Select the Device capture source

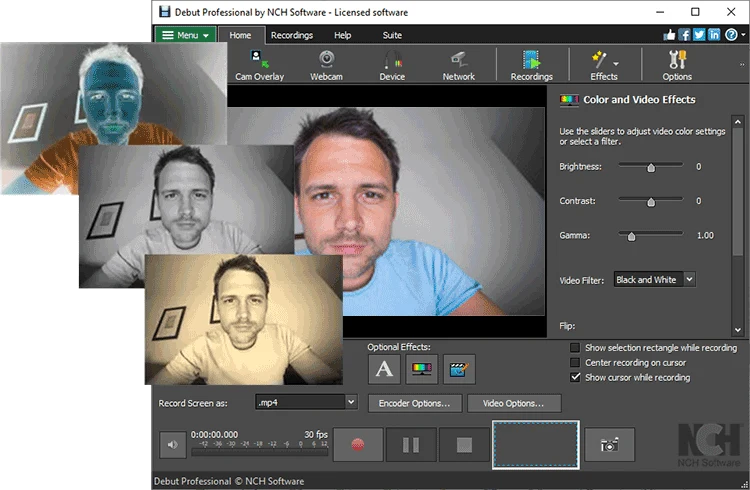[392, 66]
